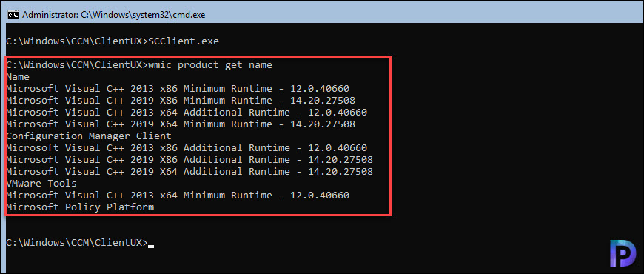The image size is (644, 274).
Task: Select the Visual C++ 2013 x64 Minimum Runtime line
Action: [178, 195]
